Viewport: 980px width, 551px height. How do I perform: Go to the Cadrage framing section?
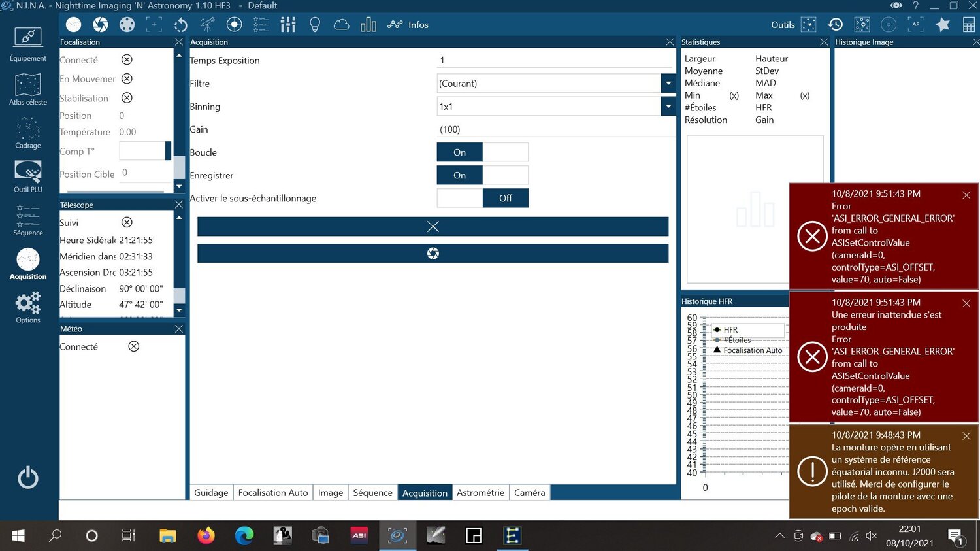point(28,133)
